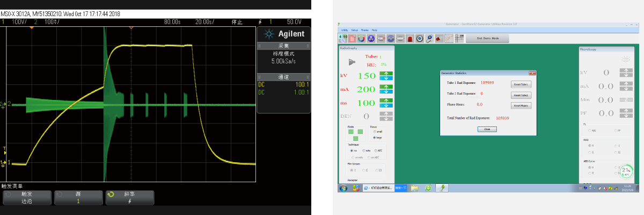
Task: Open the Utility menu
Action: (x=345, y=30)
